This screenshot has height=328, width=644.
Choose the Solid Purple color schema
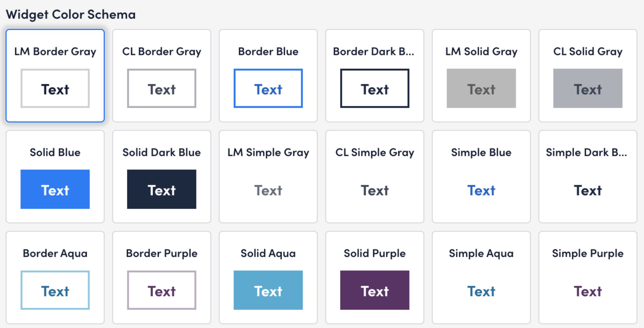(374, 278)
